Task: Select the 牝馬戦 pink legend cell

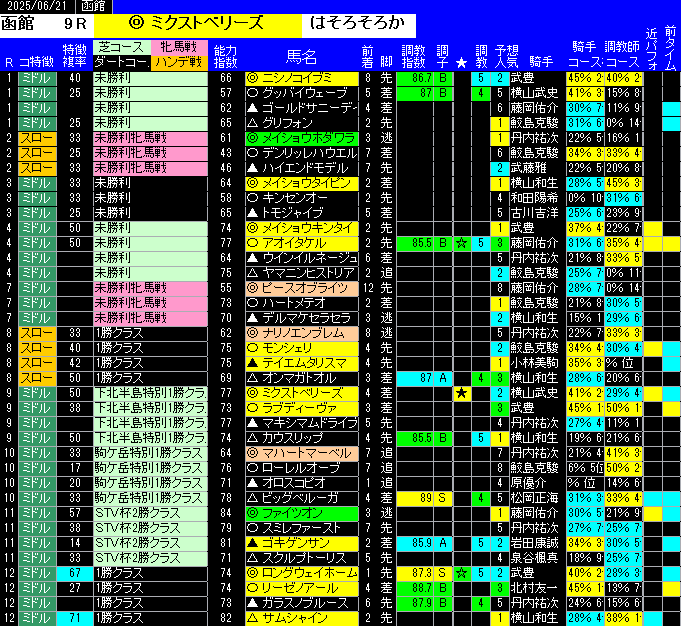Action: tap(179, 47)
